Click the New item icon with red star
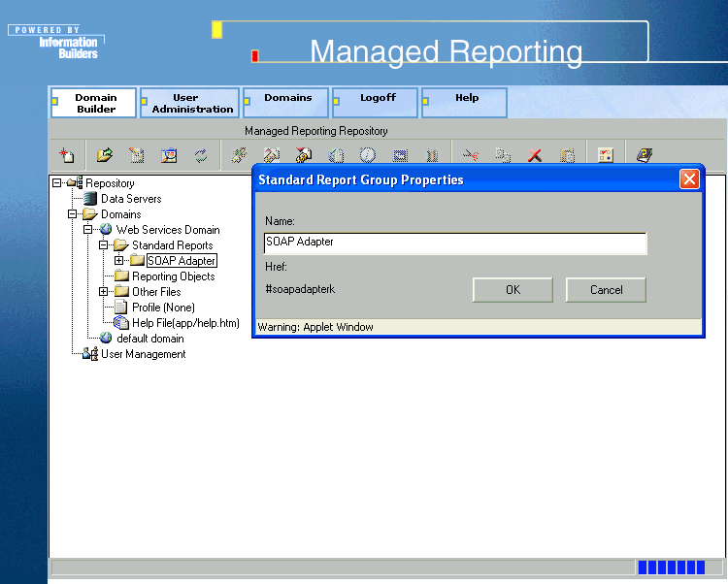This screenshot has height=584, width=728. click(x=67, y=155)
